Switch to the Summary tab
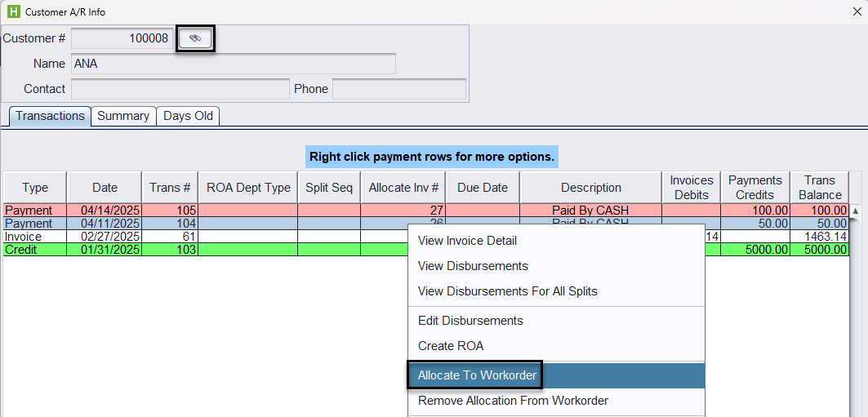Image resolution: width=868 pixels, height=417 pixels. tap(123, 116)
